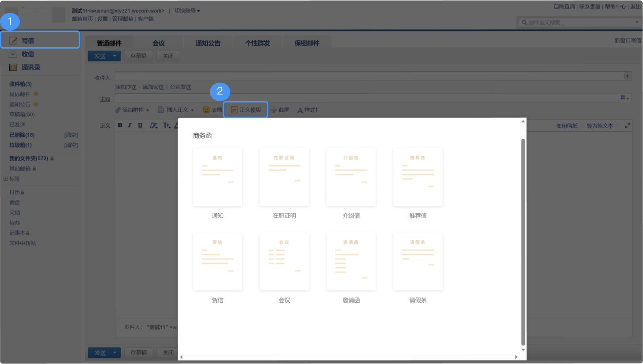Click the 正文模版 template icon
The image size is (643, 364).
235,110
